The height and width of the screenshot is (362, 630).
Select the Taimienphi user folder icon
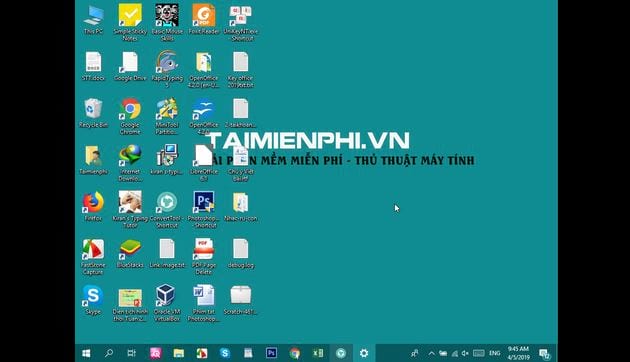(x=93, y=160)
